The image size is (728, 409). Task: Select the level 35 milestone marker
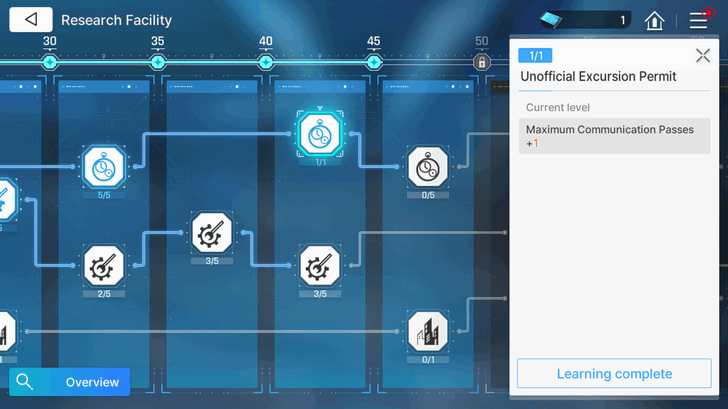point(157,62)
